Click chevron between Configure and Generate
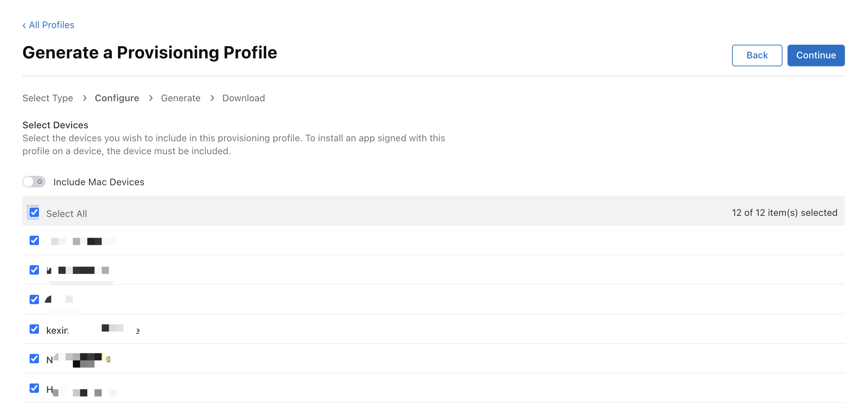The image size is (868, 413). pos(151,98)
